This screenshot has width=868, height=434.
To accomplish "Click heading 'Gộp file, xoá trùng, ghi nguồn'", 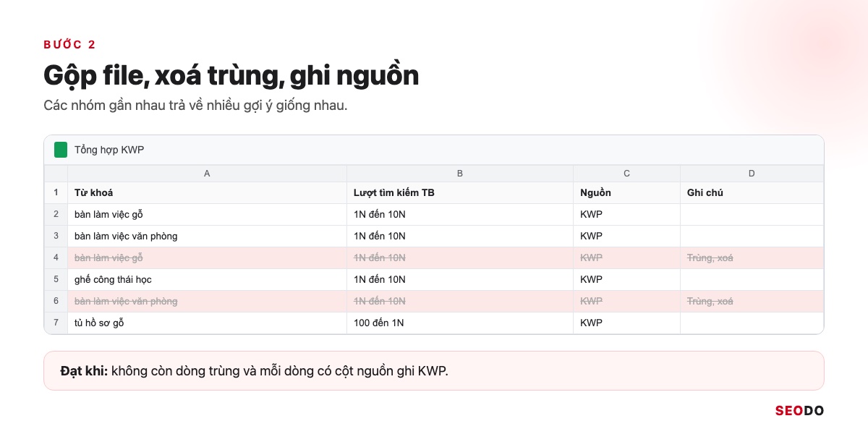I will (x=231, y=75).
